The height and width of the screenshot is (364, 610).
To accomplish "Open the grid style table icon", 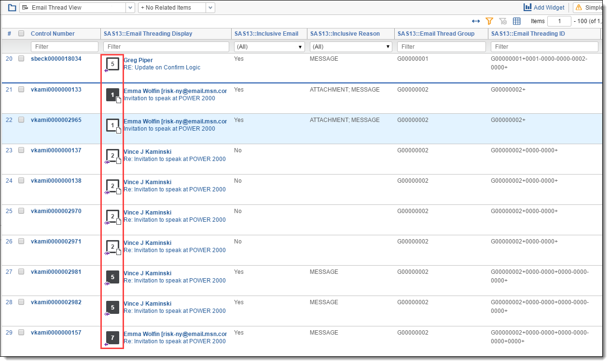I will (516, 21).
